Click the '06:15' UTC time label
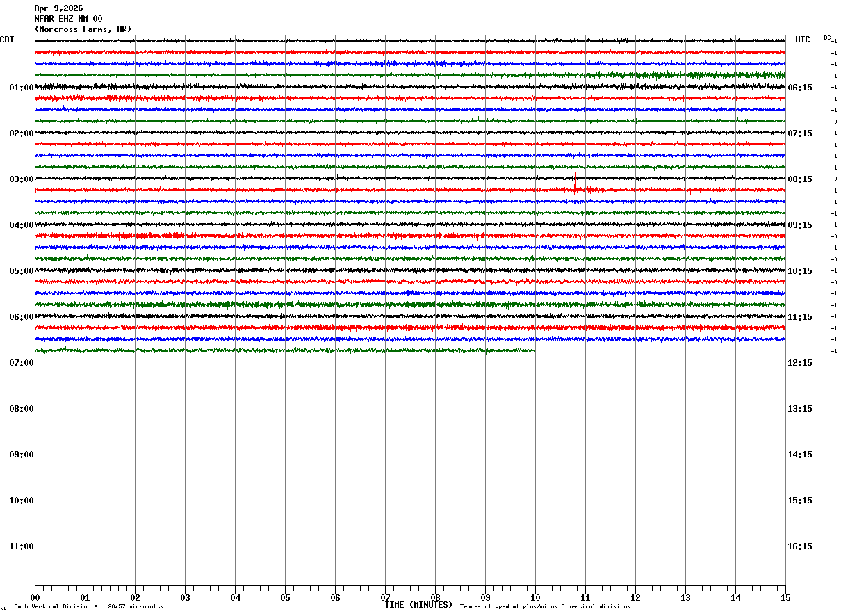 [800, 88]
